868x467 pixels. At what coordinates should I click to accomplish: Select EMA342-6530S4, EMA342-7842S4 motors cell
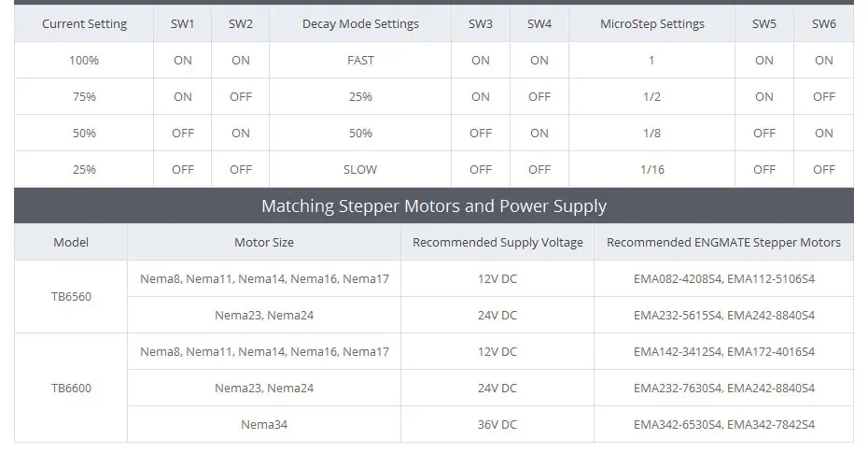(724, 424)
